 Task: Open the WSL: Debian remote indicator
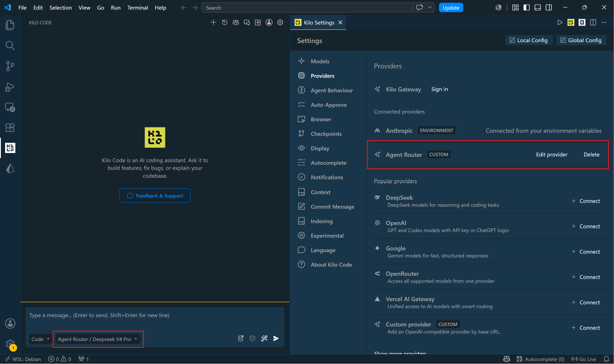pos(23,359)
